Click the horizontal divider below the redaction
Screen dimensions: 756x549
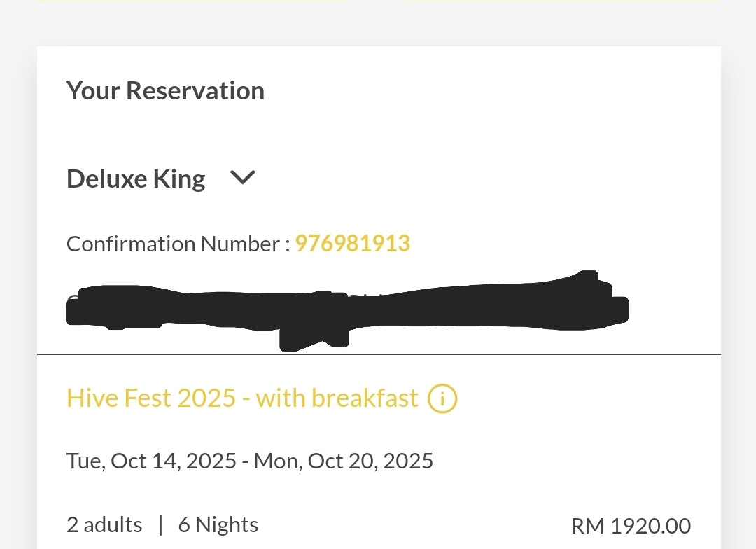pyautogui.click(x=379, y=354)
